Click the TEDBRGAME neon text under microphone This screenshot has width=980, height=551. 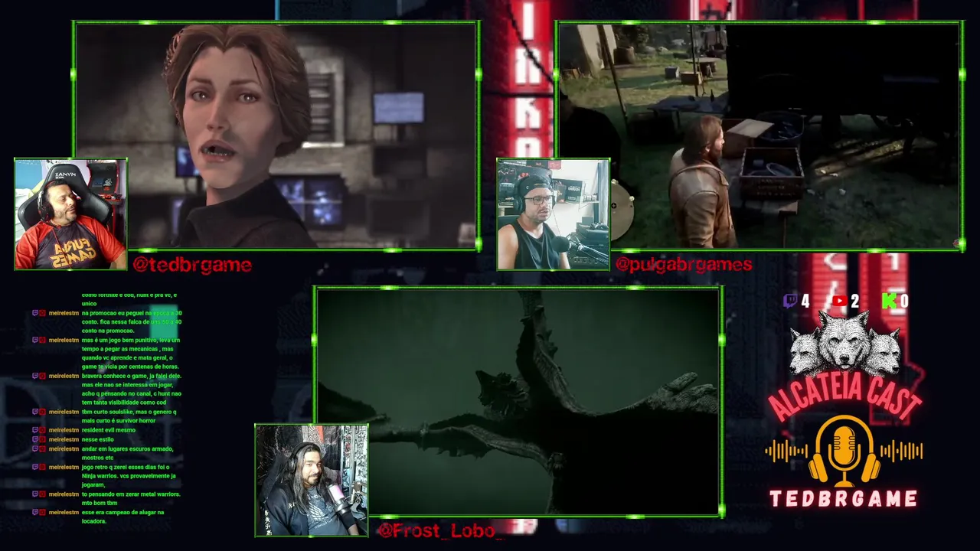pos(844,500)
